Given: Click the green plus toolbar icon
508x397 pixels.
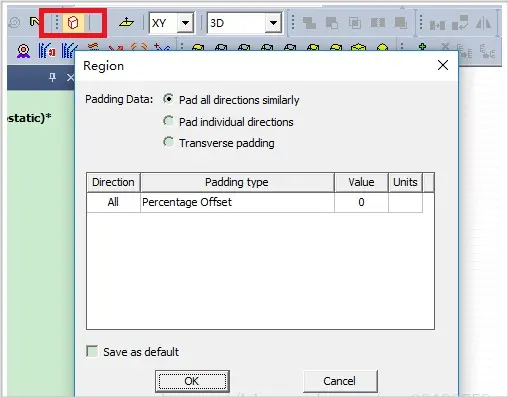Looking at the screenshot, I should point(422,47).
